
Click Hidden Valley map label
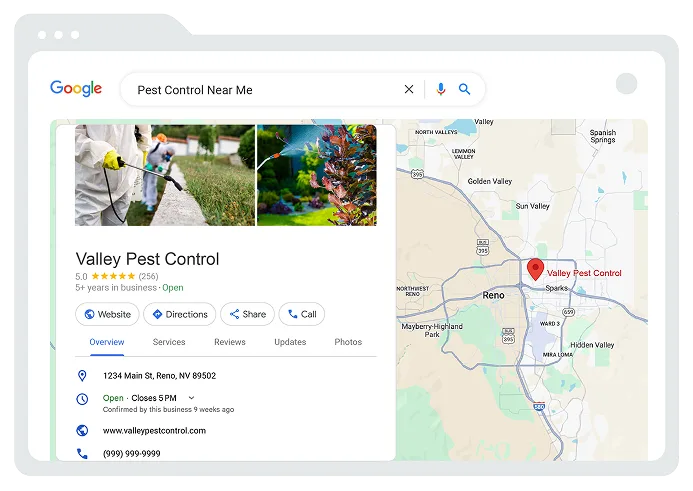[592, 345]
